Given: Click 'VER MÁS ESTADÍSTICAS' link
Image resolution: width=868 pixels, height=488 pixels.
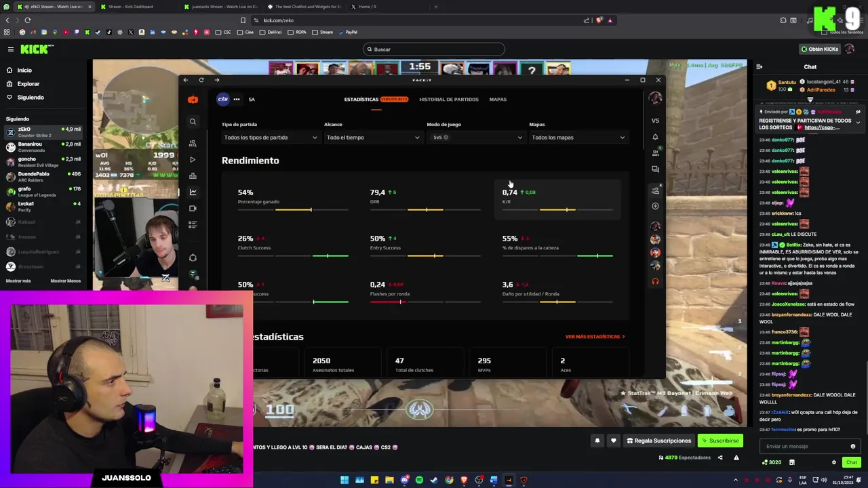Looking at the screenshot, I should pos(595,337).
